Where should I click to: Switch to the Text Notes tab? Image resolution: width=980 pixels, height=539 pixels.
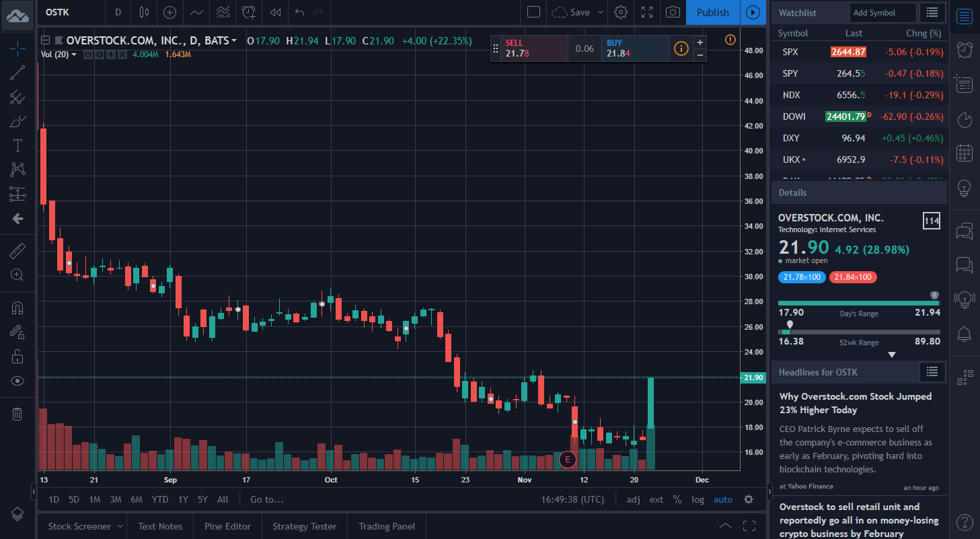coord(160,526)
